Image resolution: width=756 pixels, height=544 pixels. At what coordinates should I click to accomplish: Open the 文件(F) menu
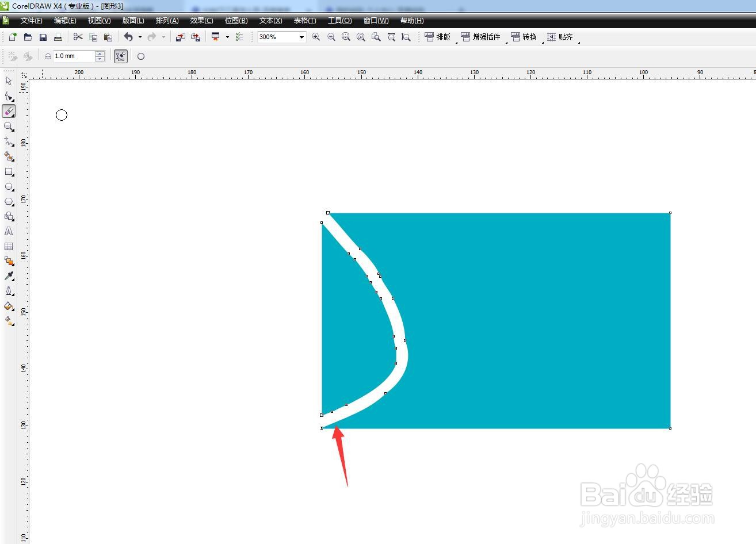[31, 21]
